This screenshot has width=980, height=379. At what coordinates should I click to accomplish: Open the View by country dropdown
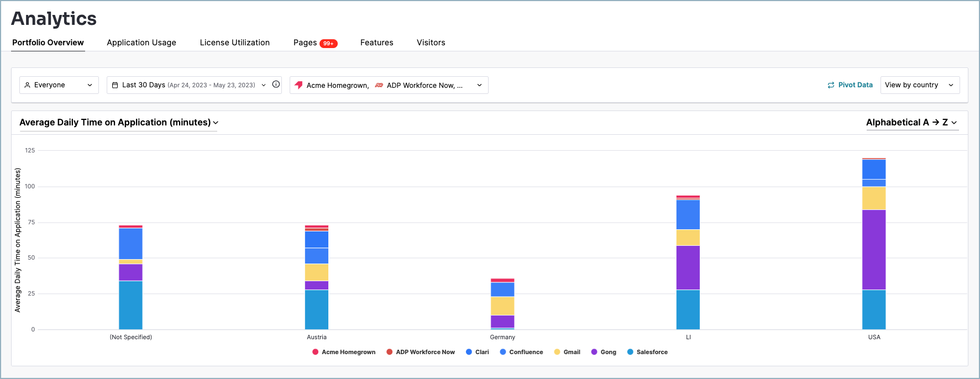tap(920, 85)
